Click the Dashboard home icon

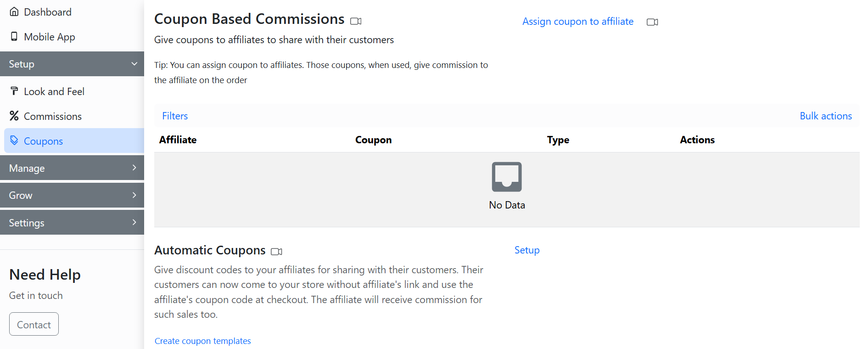click(x=14, y=12)
